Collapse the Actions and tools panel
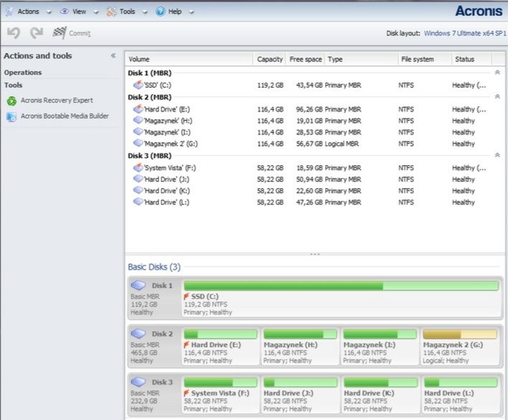Image resolution: width=508 pixels, height=420 pixels. (x=113, y=56)
